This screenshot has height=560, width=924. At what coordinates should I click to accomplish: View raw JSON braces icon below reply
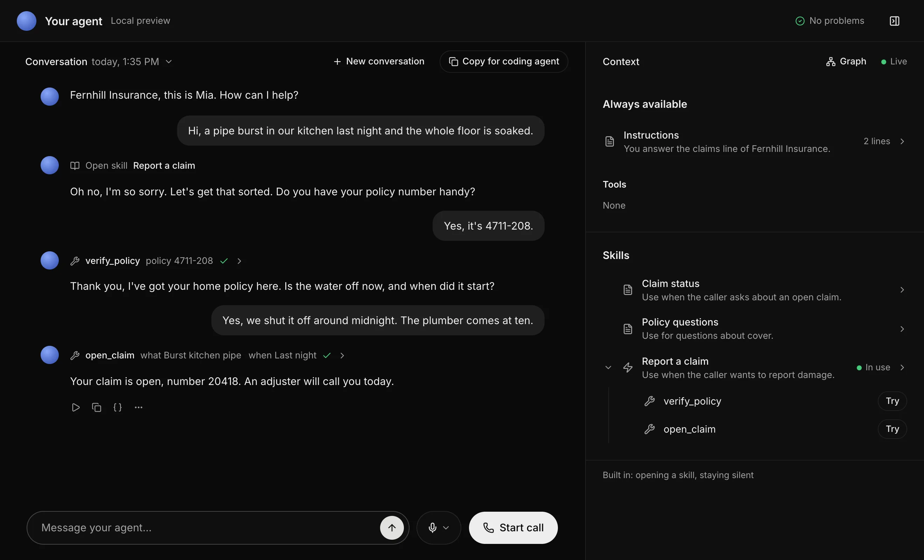(117, 407)
